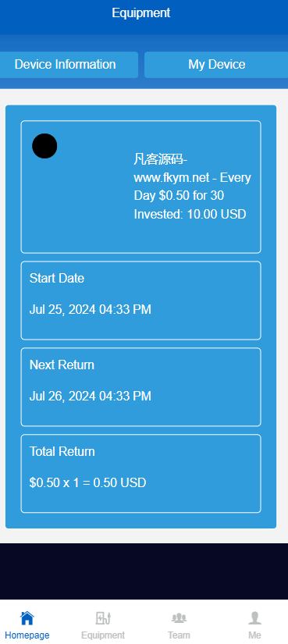Tap the Me profile icon
Viewport: 288px width, 644px height.
[x=254, y=617]
